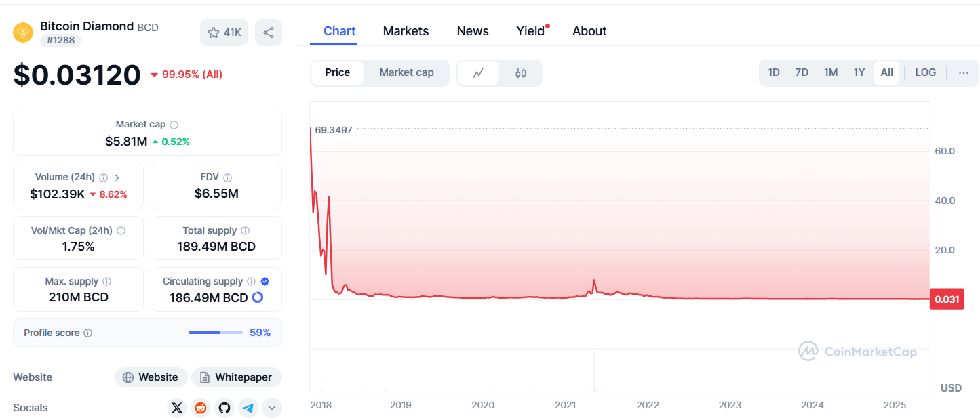Click the #1288 rank badge
Image resolution: width=980 pixels, height=420 pixels.
coord(61,41)
